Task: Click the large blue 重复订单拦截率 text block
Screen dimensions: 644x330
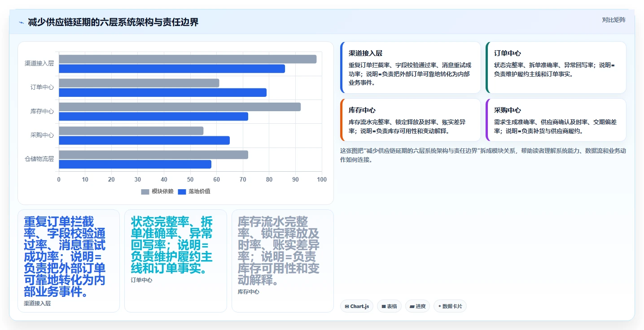Action: (x=65, y=257)
